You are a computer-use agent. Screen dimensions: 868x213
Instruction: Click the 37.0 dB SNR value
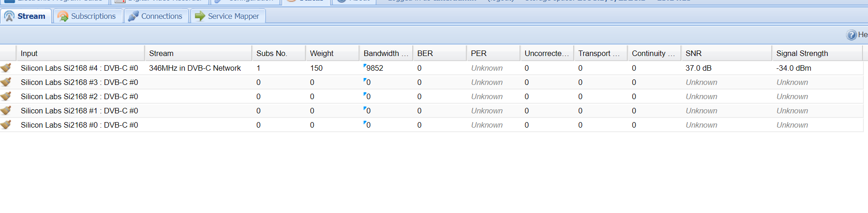click(x=698, y=68)
